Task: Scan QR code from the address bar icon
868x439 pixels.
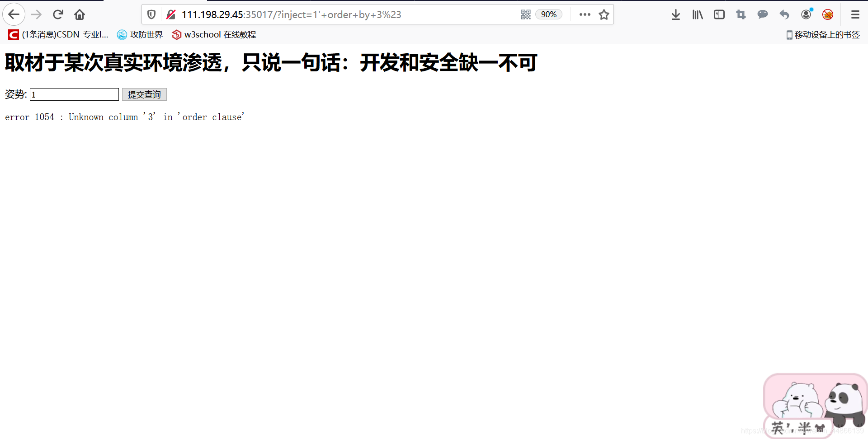Action: (x=525, y=14)
